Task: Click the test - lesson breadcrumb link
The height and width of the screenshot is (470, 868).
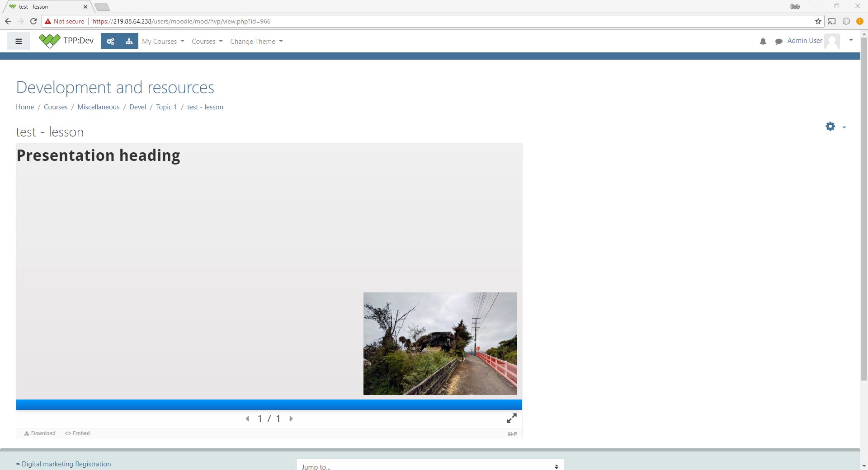Action: [x=205, y=107]
